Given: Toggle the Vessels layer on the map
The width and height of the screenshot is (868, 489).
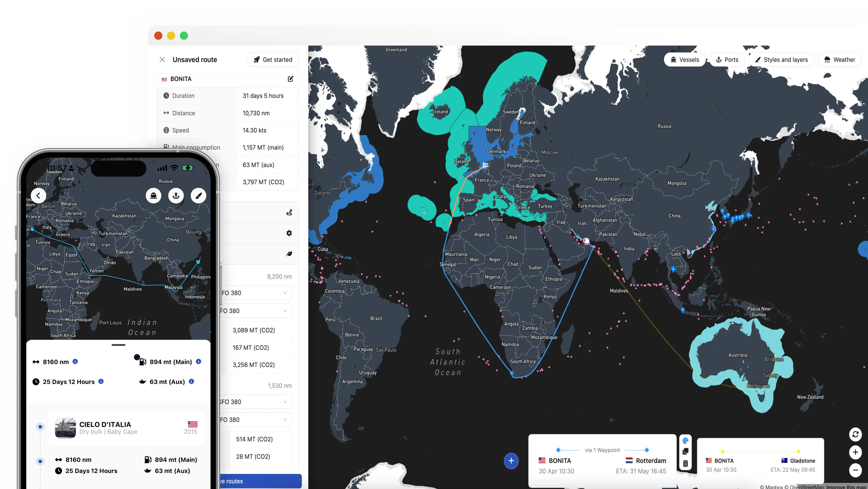Looking at the screenshot, I should point(684,59).
